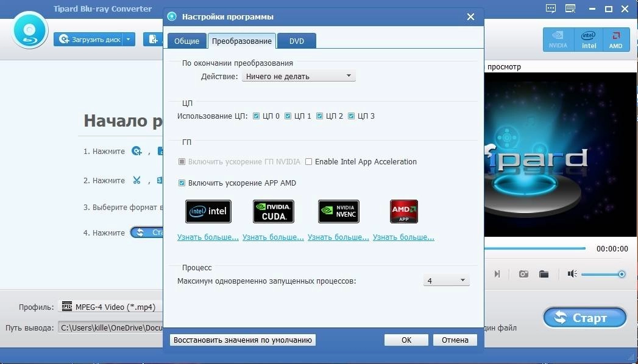Image resolution: width=638 pixels, height=364 pixels.
Task: Open the feedback chat icon in title bar
Action: click(x=550, y=9)
